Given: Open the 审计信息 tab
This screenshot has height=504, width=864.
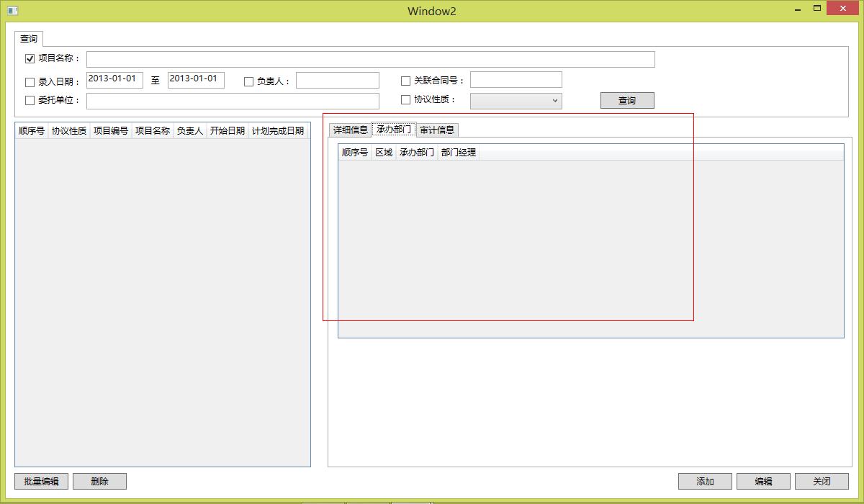Looking at the screenshot, I should tap(437, 130).
